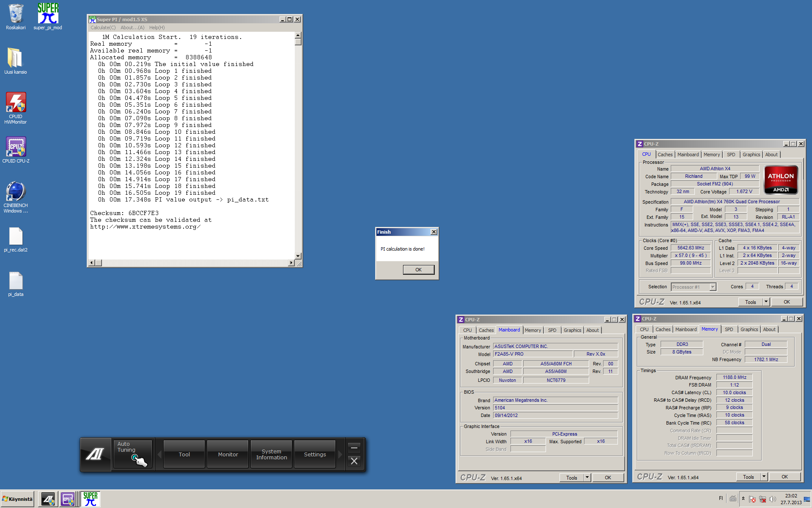Viewport: 812px width, 508px height.
Task: Click the AI Suite taskbar button
Action: 48,499
